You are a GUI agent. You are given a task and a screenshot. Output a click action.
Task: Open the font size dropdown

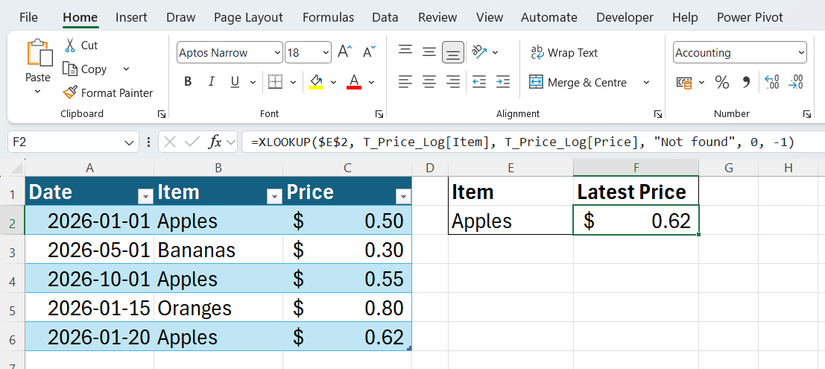(326, 53)
